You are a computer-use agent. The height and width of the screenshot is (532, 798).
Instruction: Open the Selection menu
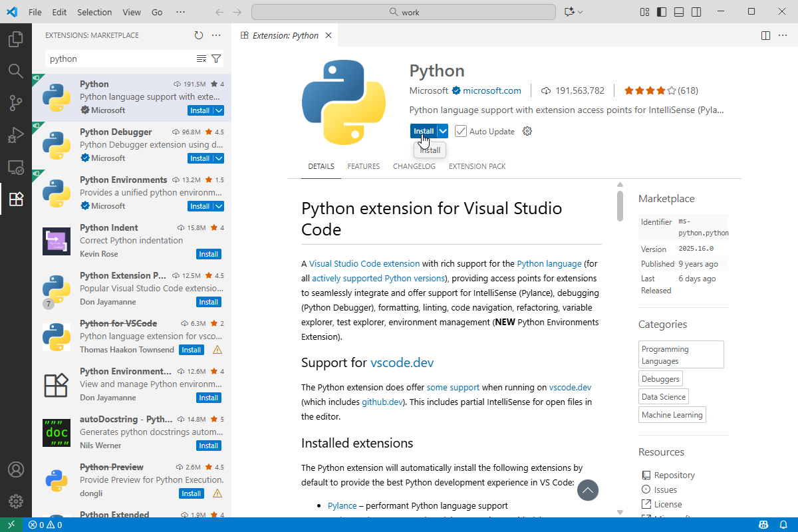(x=94, y=12)
